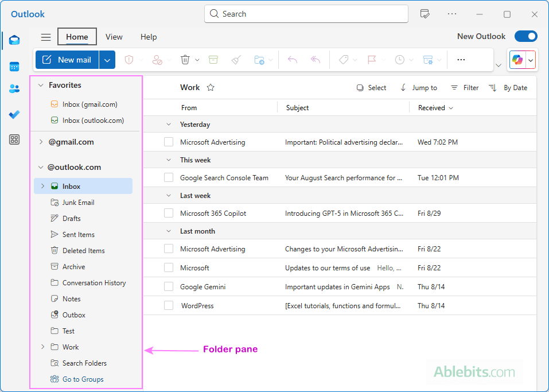
Task: Switch to the Home tab
Action: click(77, 37)
